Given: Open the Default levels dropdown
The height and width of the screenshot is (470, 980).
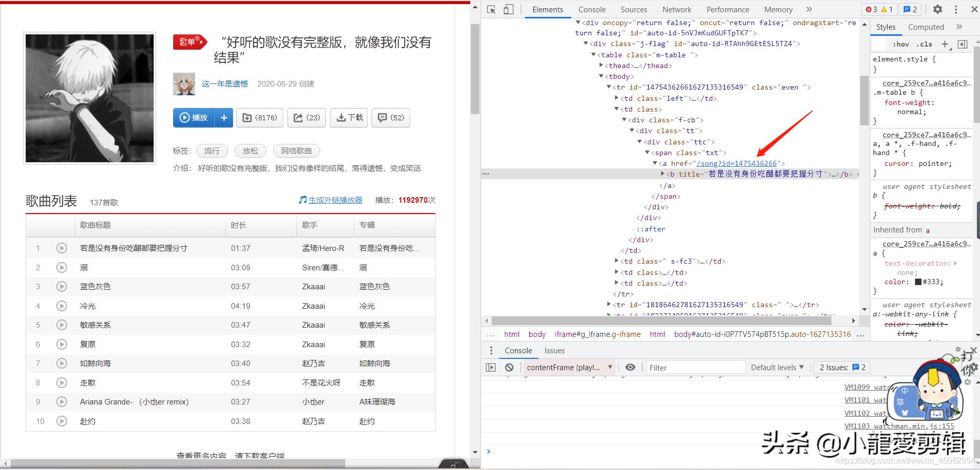Looking at the screenshot, I should (x=777, y=367).
